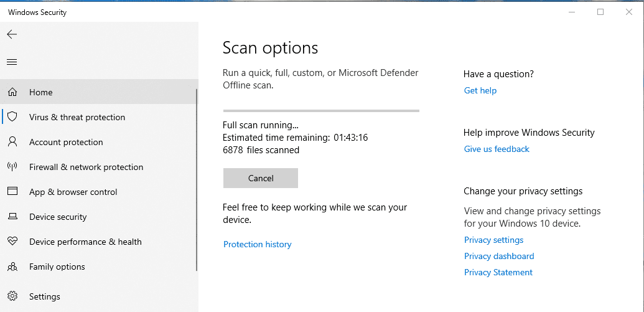Go to Home in the sidebar
Image resolution: width=644 pixels, height=312 pixels.
(98, 92)
